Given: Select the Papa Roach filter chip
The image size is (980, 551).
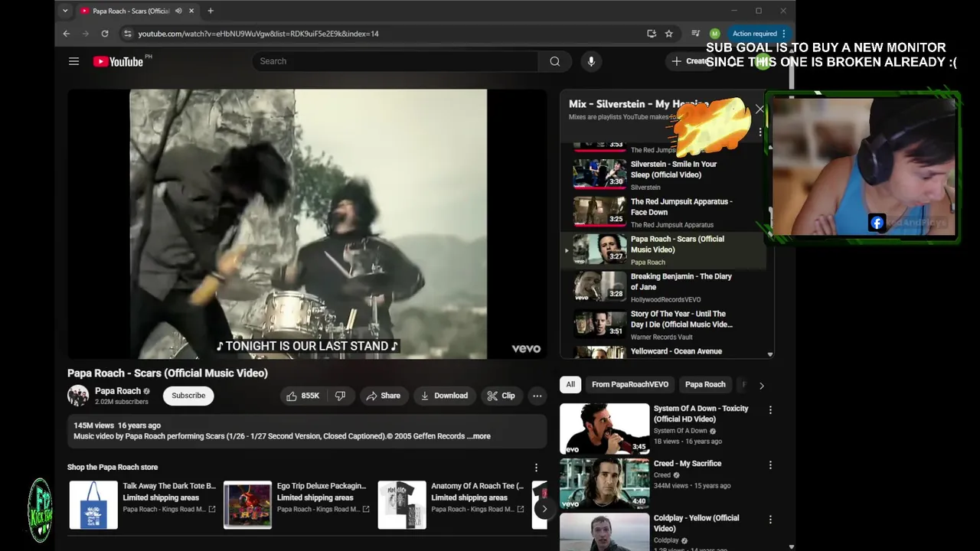Looking at the screenshot, I should tap(705, 385).
